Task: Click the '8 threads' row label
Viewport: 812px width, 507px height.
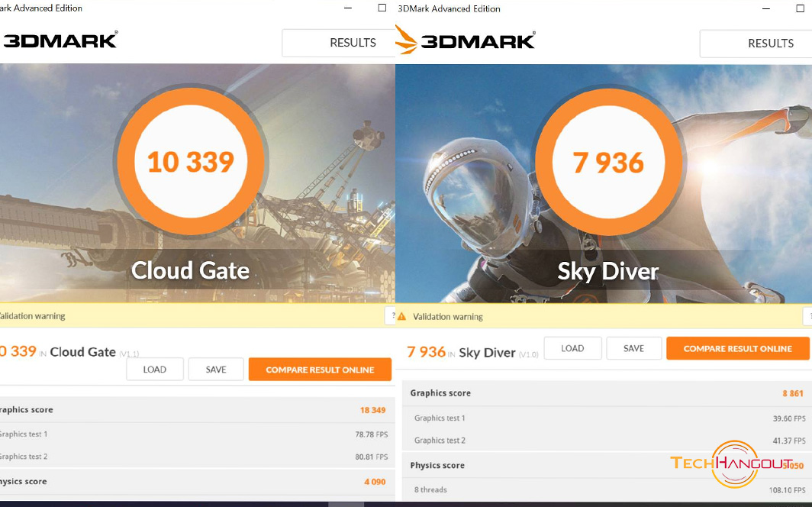Action: [430, 489]
